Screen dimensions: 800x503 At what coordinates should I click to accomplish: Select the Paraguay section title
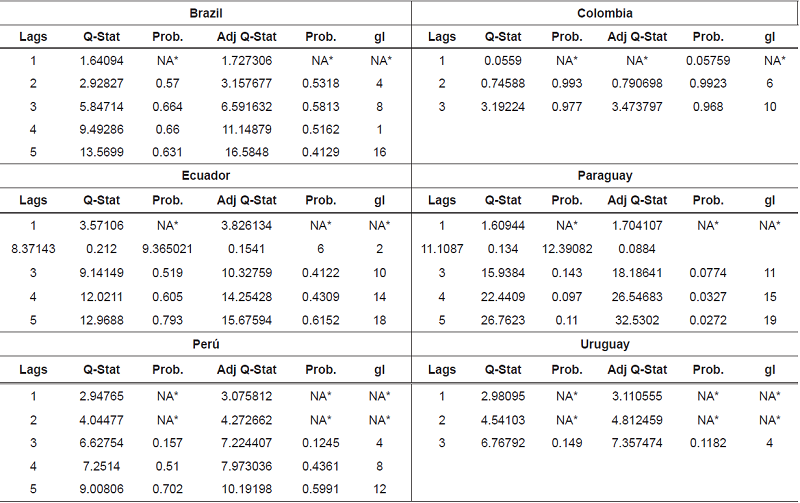[605, 175]
